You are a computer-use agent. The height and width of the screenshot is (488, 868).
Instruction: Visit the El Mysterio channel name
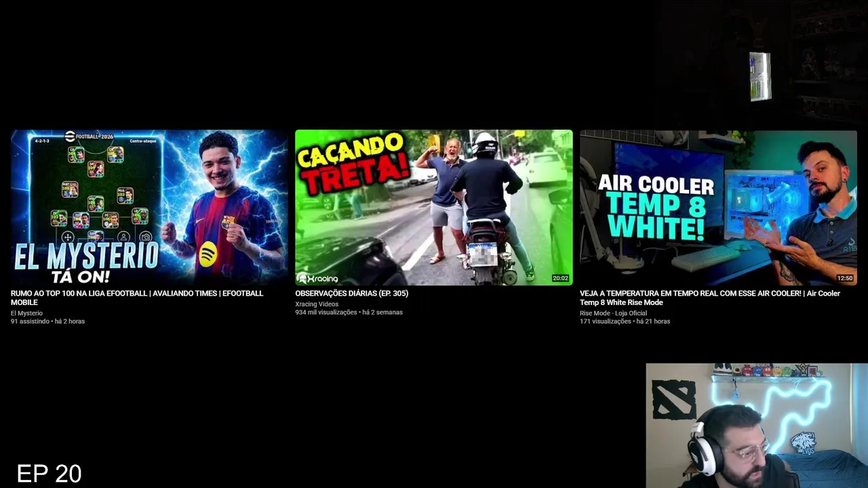pos(26,313)
